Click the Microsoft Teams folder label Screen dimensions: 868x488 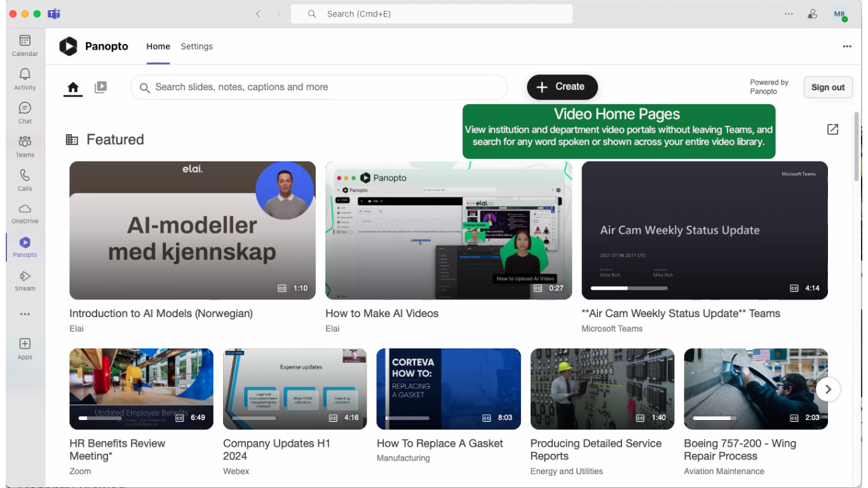coord(612,329)
